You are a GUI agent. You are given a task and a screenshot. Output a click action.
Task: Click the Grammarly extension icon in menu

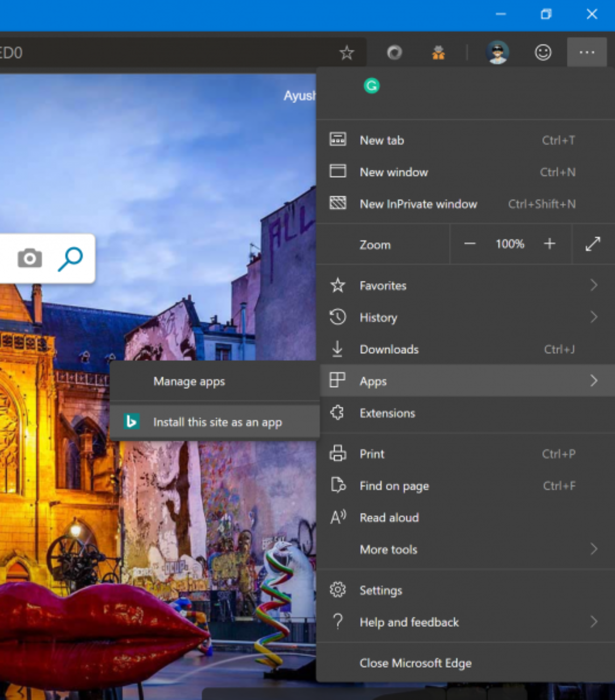click(x=372, y=86)
